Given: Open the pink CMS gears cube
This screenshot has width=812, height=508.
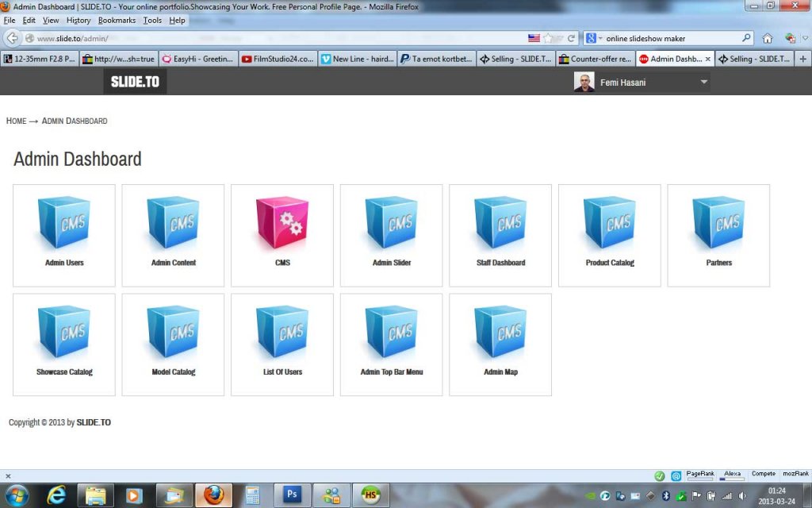Looking at the screenshot, I should pyautogui.click(x=282, y=222).
